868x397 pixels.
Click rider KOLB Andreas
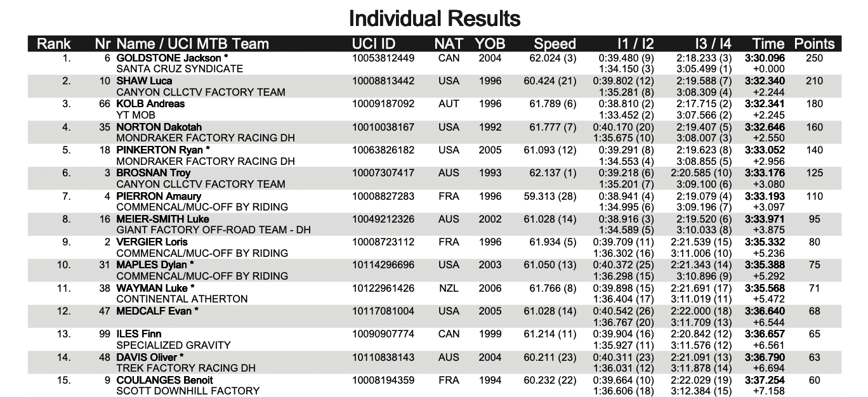(x=150, y=104)
